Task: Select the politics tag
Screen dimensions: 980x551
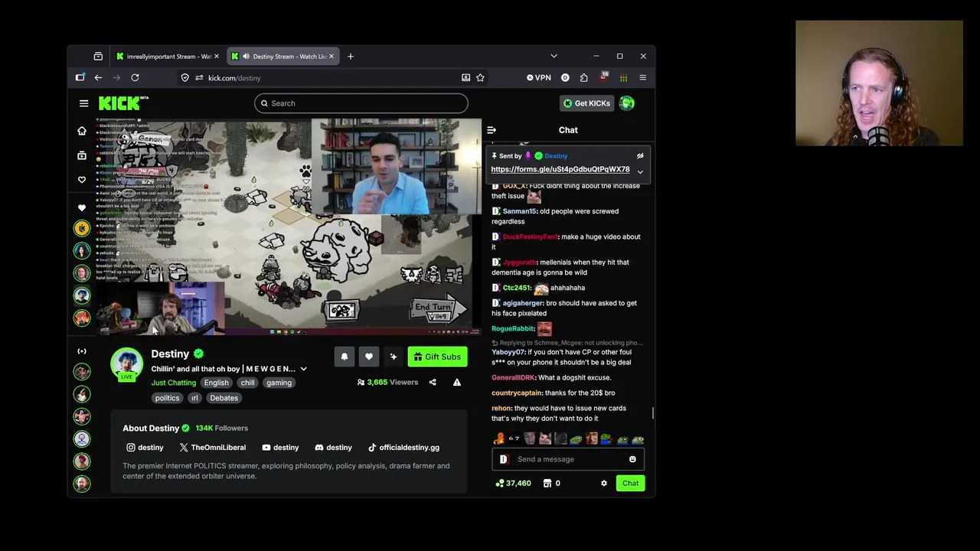Action: 167,398
